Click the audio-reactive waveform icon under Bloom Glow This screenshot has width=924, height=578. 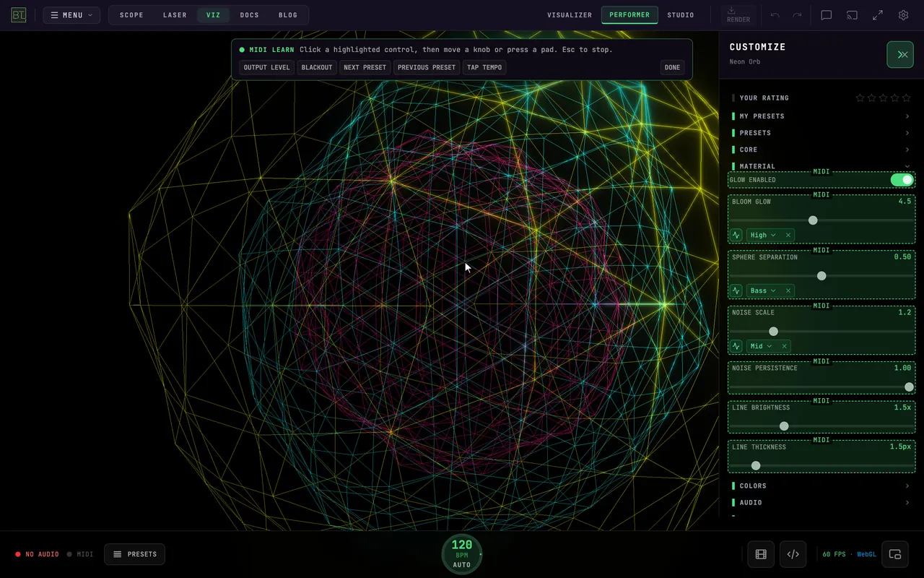pyautogui.click(x=736, y=235)
